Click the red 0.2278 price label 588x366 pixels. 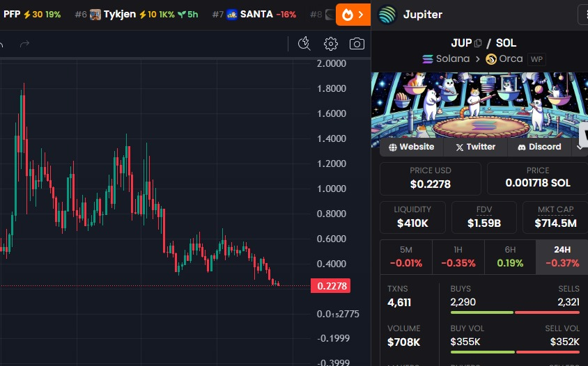(330, 286)
